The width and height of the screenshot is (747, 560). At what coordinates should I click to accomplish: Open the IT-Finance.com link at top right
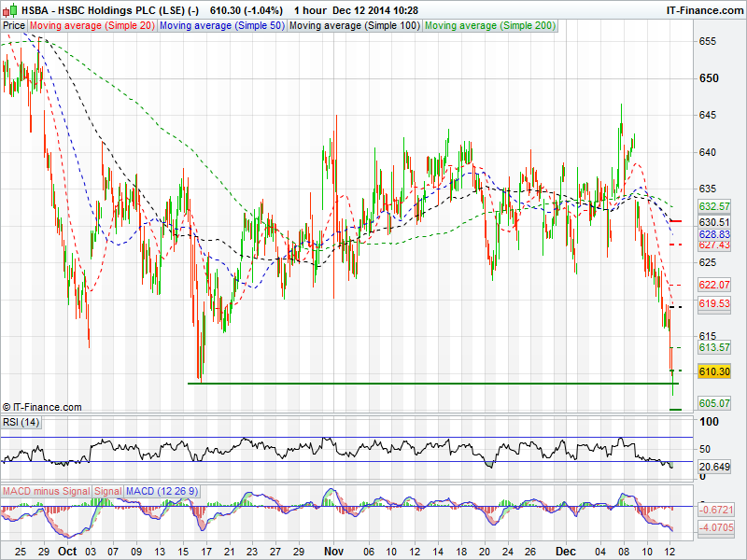704,10
